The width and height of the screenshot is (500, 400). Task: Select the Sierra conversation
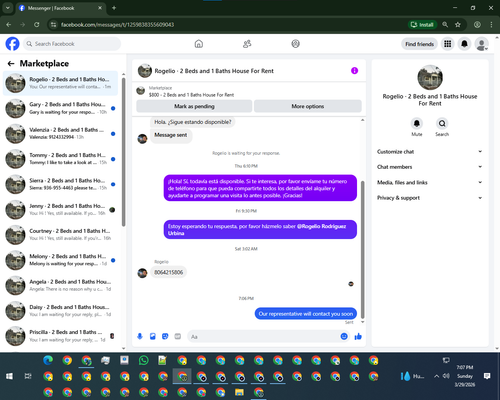[x=60, y=184]
